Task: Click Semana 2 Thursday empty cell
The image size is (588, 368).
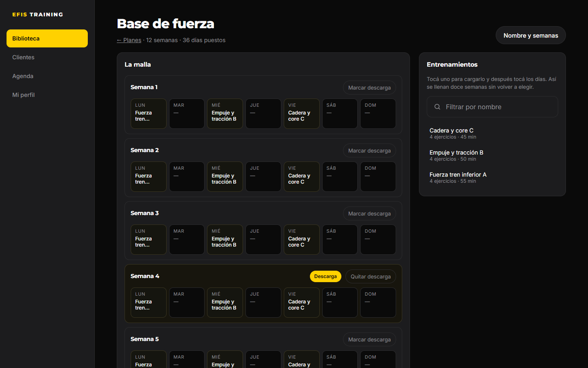Action: click(263, 177)
